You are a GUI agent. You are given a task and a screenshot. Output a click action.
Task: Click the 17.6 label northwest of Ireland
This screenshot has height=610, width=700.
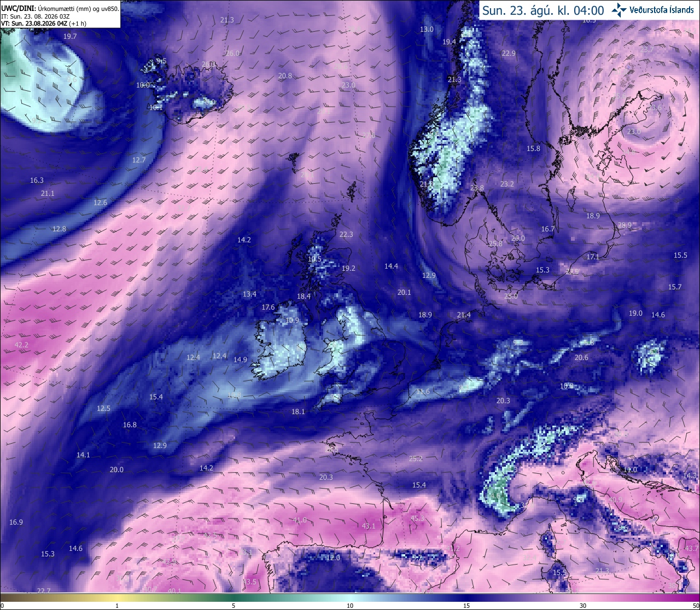point(268,307)
